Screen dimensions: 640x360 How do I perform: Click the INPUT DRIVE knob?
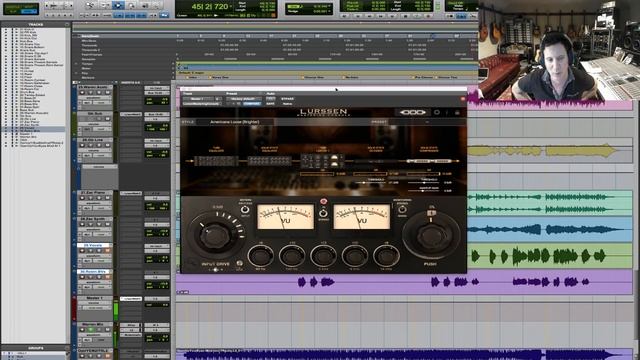click(x=215, y=236)
